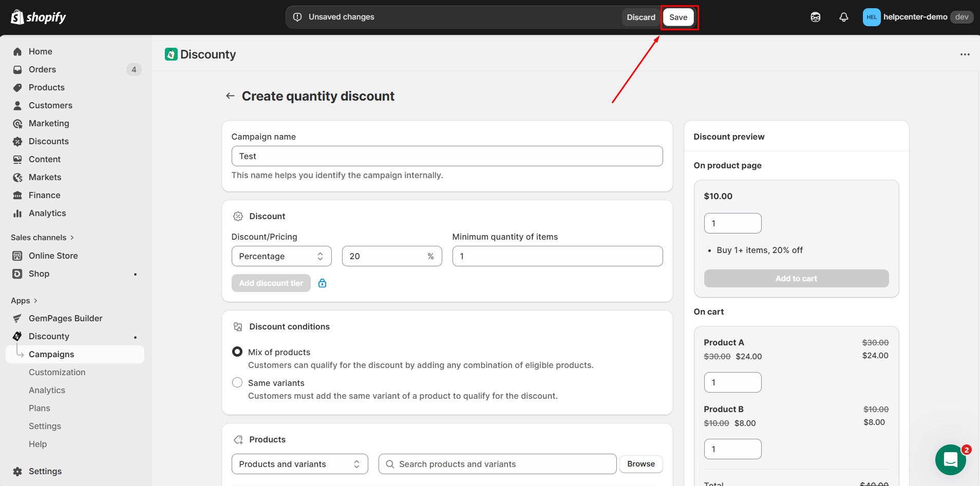Click the Discounty app icon in the page header
The width and height of the screenshot is (980, 486).
[171, 54]
